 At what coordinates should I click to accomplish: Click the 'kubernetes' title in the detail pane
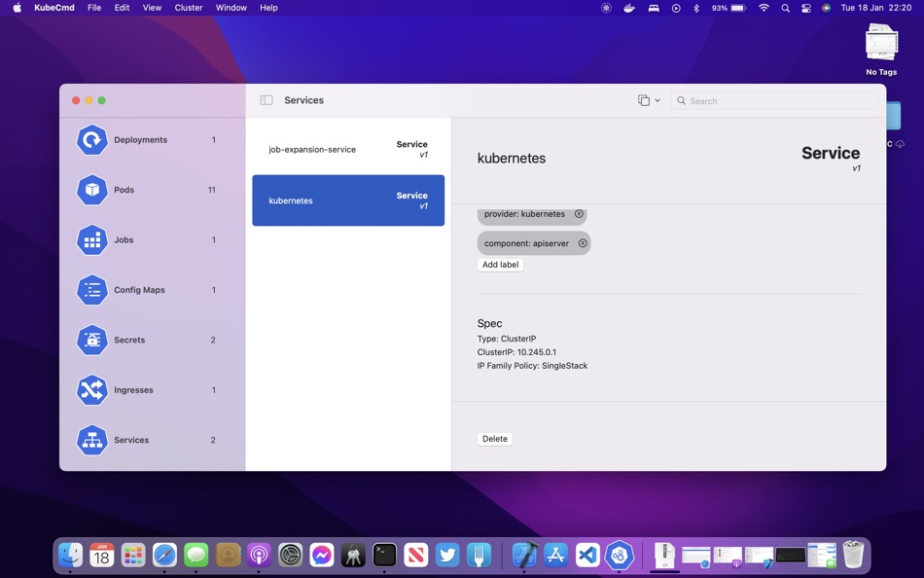(x=512, y=158)
